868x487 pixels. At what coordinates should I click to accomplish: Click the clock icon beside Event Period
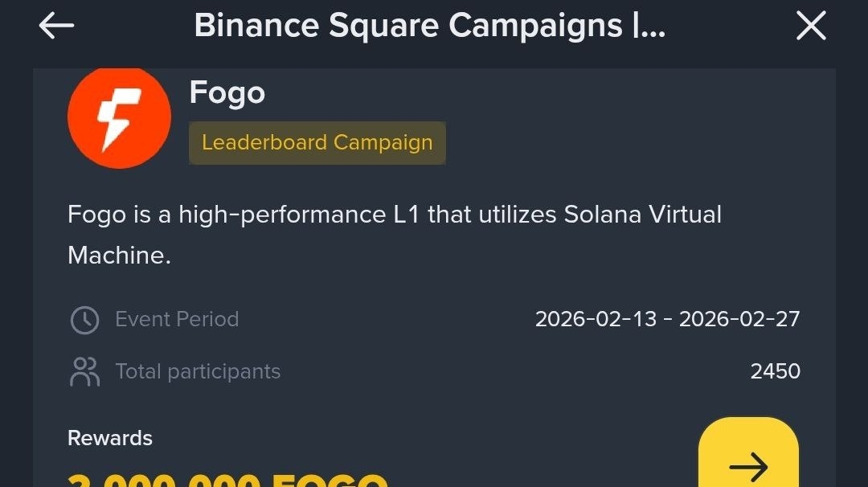(x=84, y=320)
